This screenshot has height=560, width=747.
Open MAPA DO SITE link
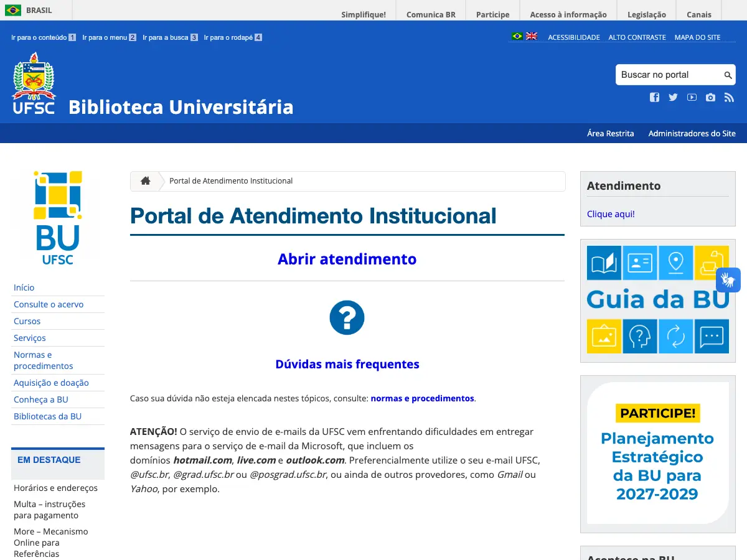(697, 37)
